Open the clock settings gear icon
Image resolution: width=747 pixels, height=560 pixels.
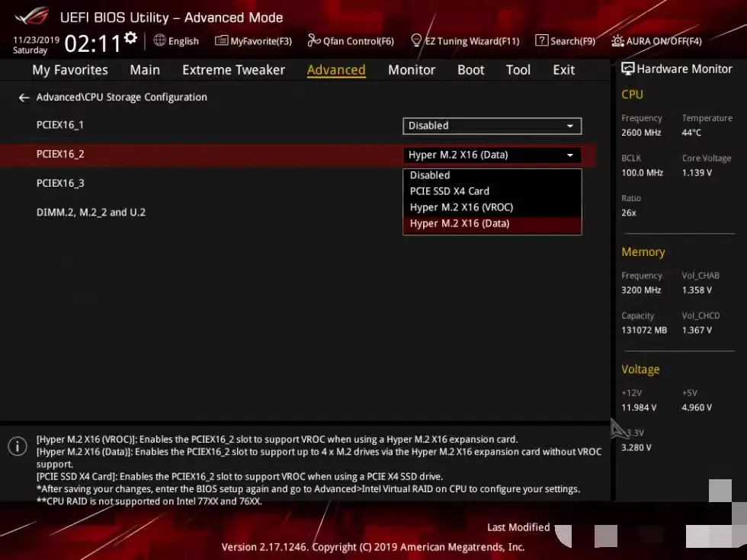130,37
